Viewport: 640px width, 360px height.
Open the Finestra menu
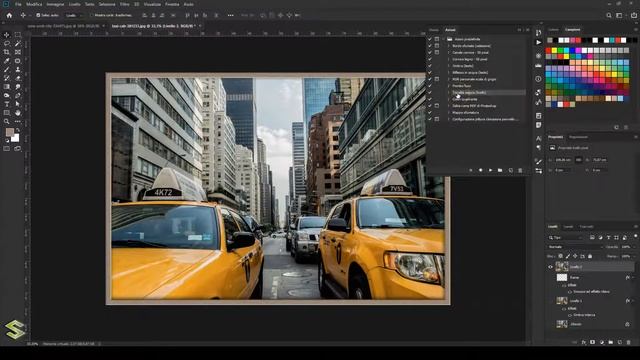click(172, 4)
